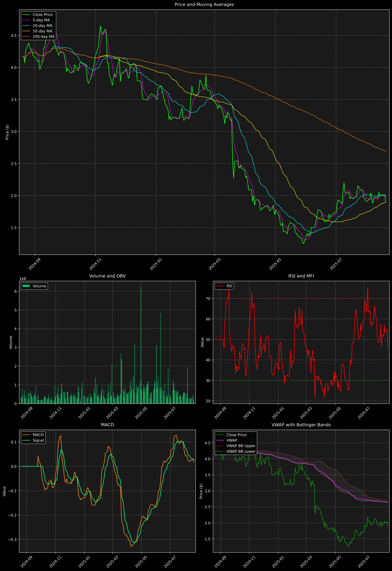The width and height of the screenshot is (392, 571).
Task: Click the Volume legend green swatch
Action: [26, 286]
